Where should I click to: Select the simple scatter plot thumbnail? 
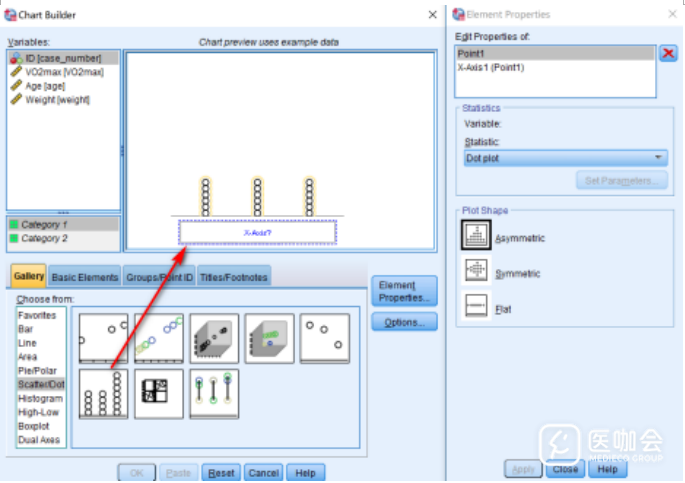click(104, 338)
